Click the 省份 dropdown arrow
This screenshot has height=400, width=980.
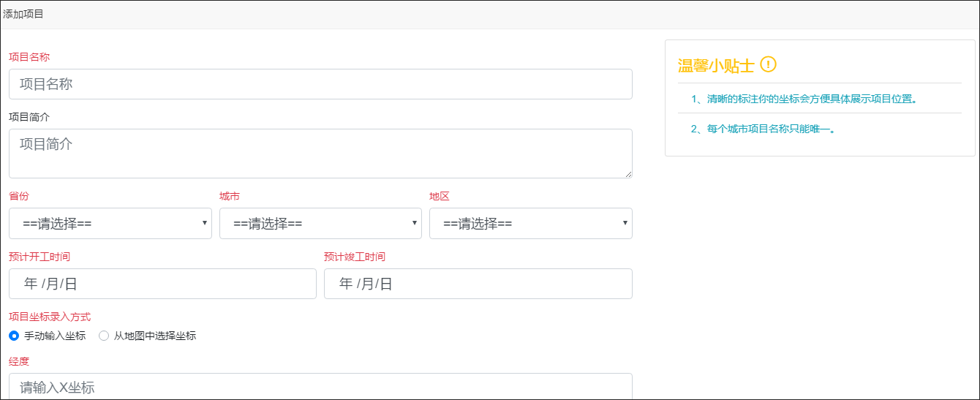(x=205, y=223)
